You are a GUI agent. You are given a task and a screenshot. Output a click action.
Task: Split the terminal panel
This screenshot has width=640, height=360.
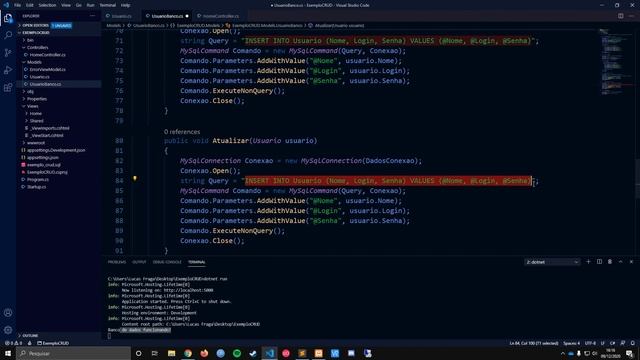pyautogui.click(x=599, y=262)
